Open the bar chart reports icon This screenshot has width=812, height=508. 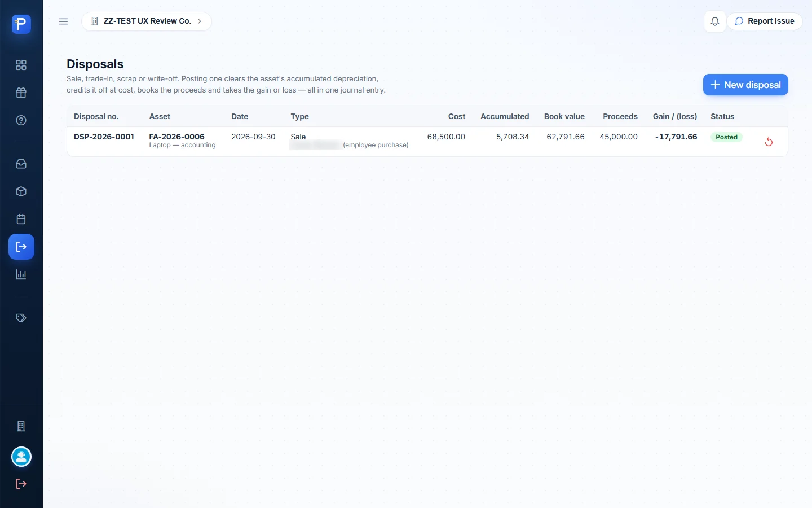21,274
